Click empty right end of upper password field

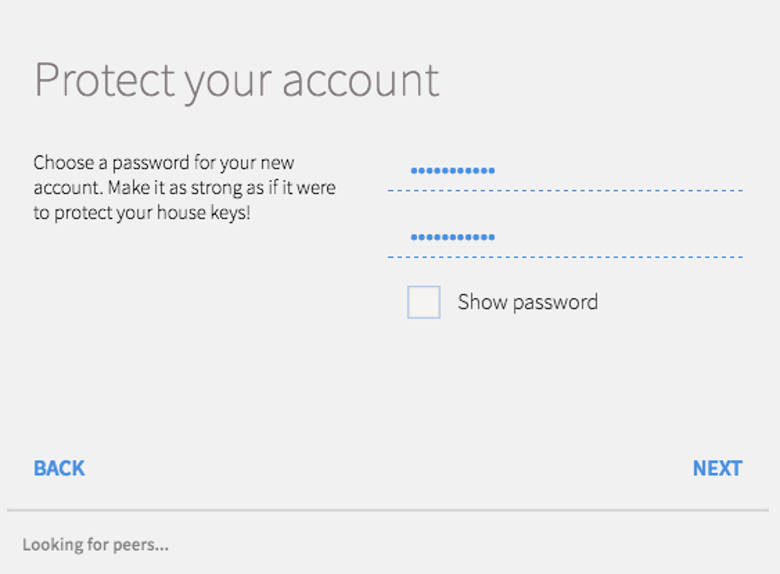[700, 171]
